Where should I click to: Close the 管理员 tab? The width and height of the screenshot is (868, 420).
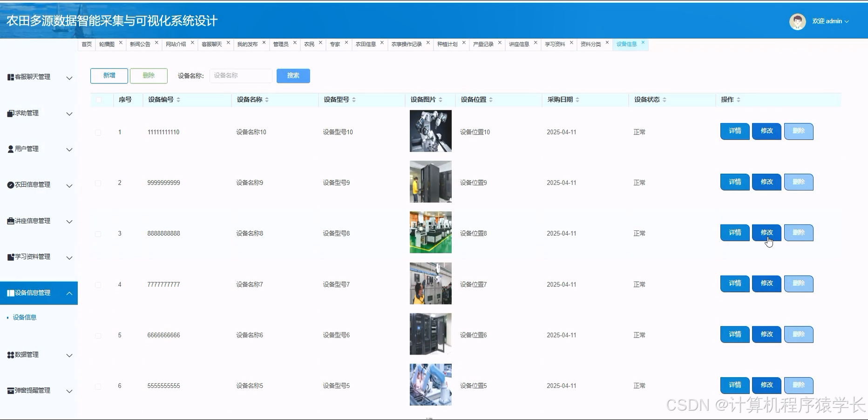coord(295,42)
